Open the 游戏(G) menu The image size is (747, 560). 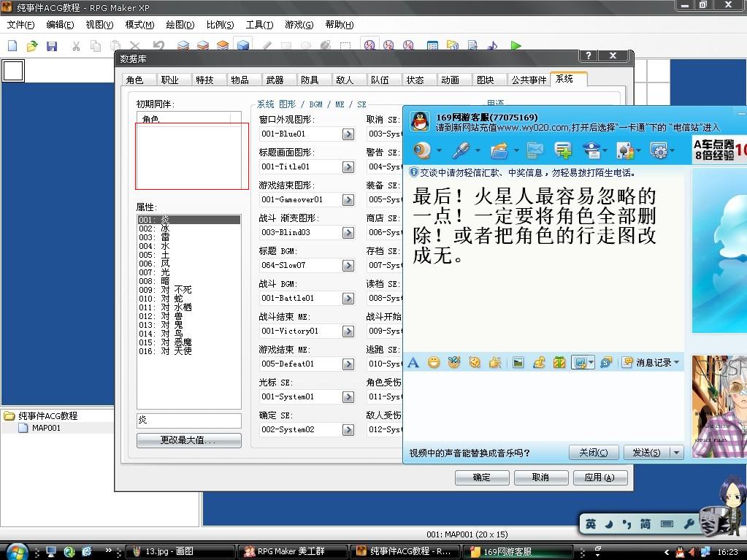pos(299,25)
